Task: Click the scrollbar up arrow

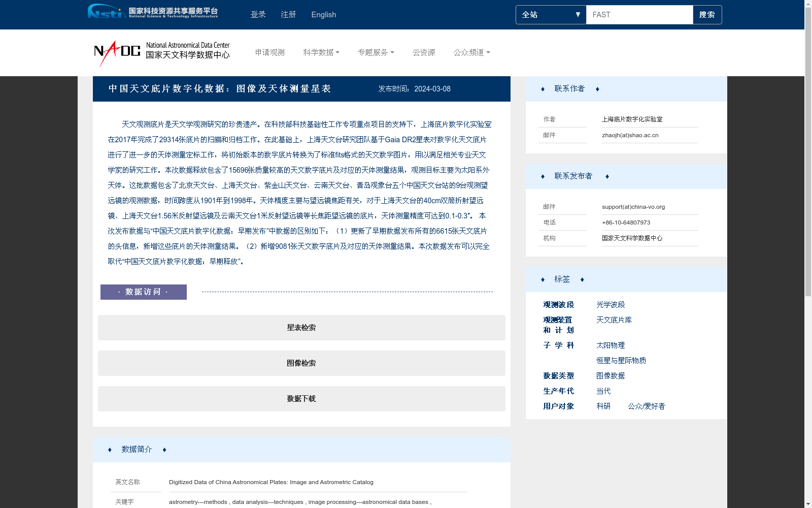Action: pos(808,4)
